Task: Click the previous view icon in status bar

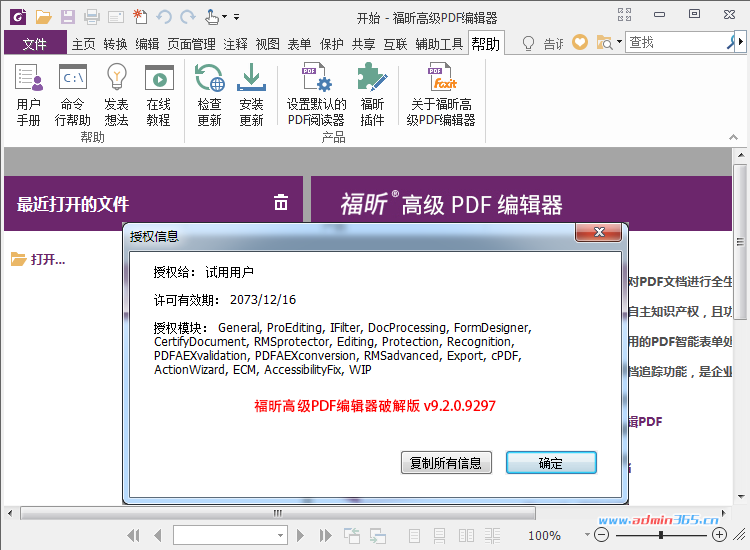Action: pos(352,536)
